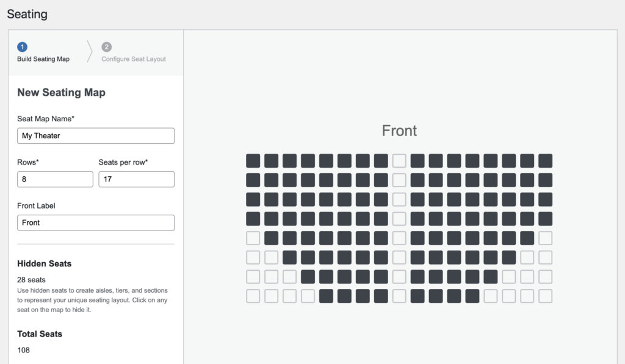The height and width of the screenshot is (364, 625).
Task: Show the hidden bottom-left corner seat
Action: (x=253, y=296)
